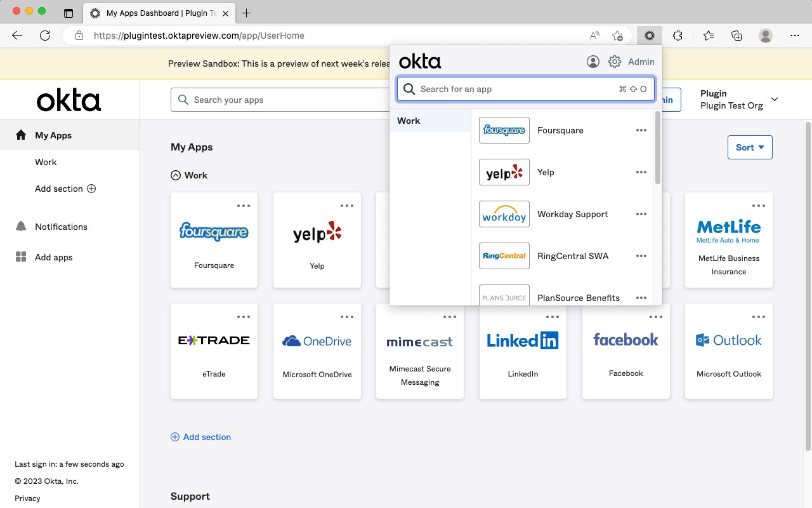Open options menu on Microsoft Outlook card
Screen dimensions: 812x508
(x=759, y=317)
